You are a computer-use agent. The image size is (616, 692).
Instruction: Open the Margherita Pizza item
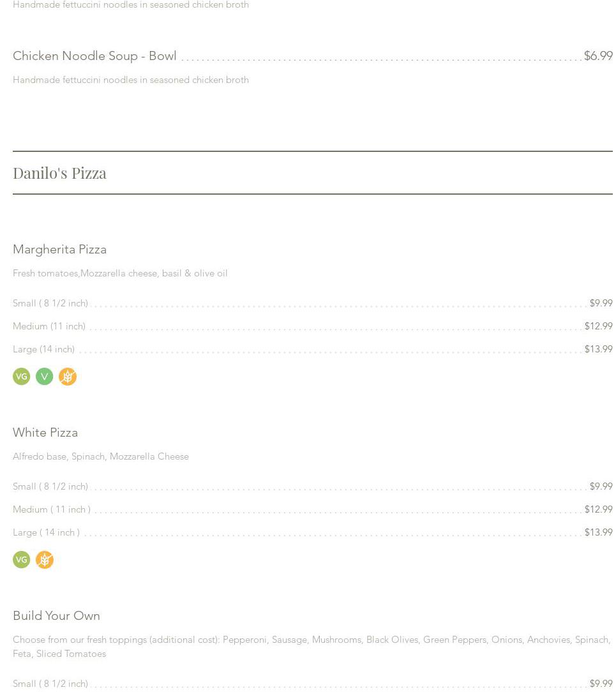coord(59,250)
